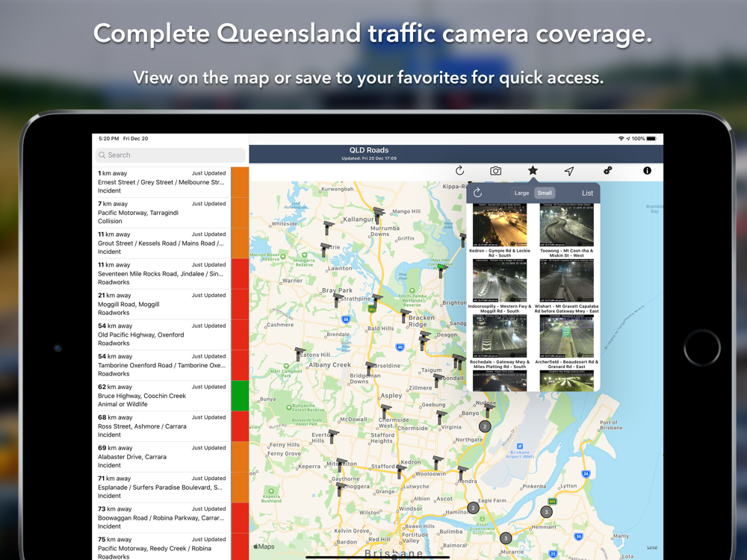Tap the camera marker near Whiteside

point(328,228)
